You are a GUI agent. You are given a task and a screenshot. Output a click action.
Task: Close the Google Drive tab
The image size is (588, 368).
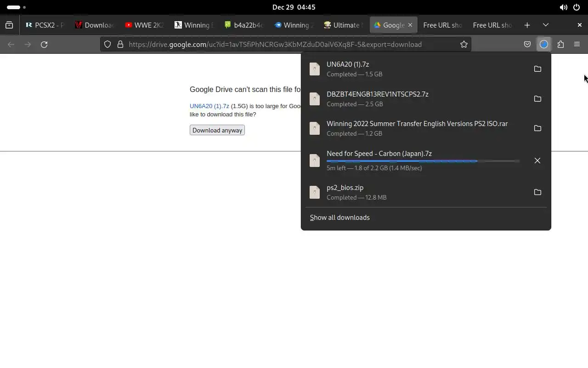click(410, 25)
